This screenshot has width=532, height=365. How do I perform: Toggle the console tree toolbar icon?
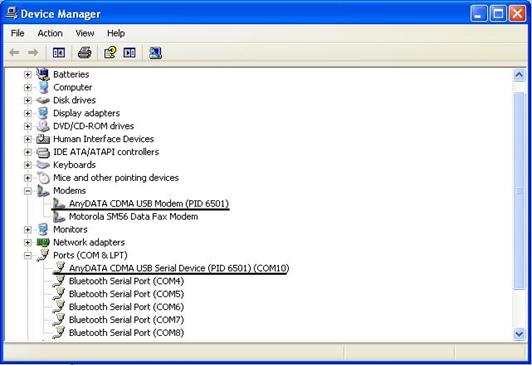coord(59,53)
